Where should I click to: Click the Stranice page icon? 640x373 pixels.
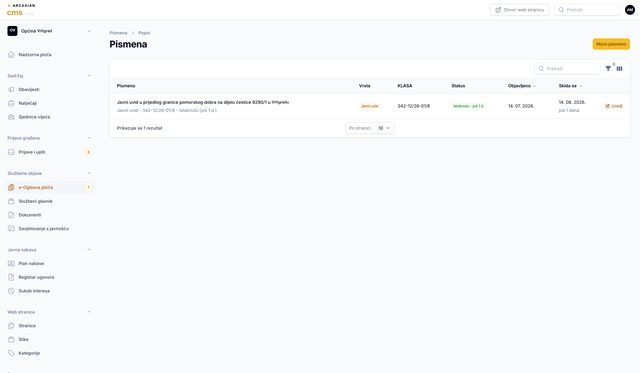tap(11, 326)
